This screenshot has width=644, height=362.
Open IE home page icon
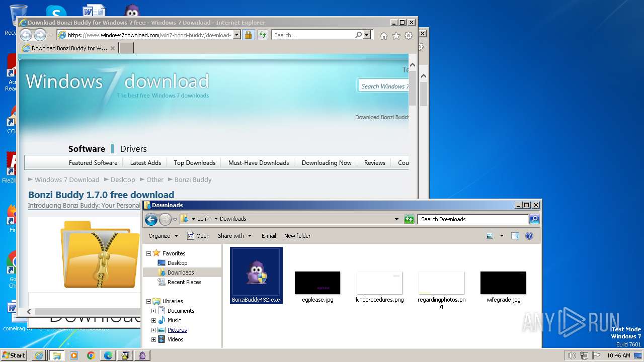[384, 36]
